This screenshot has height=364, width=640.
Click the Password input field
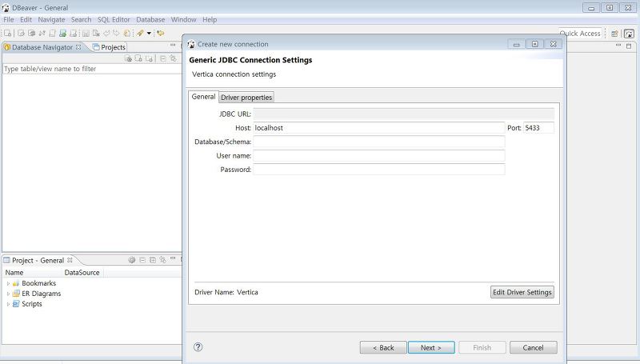[378, 170]
